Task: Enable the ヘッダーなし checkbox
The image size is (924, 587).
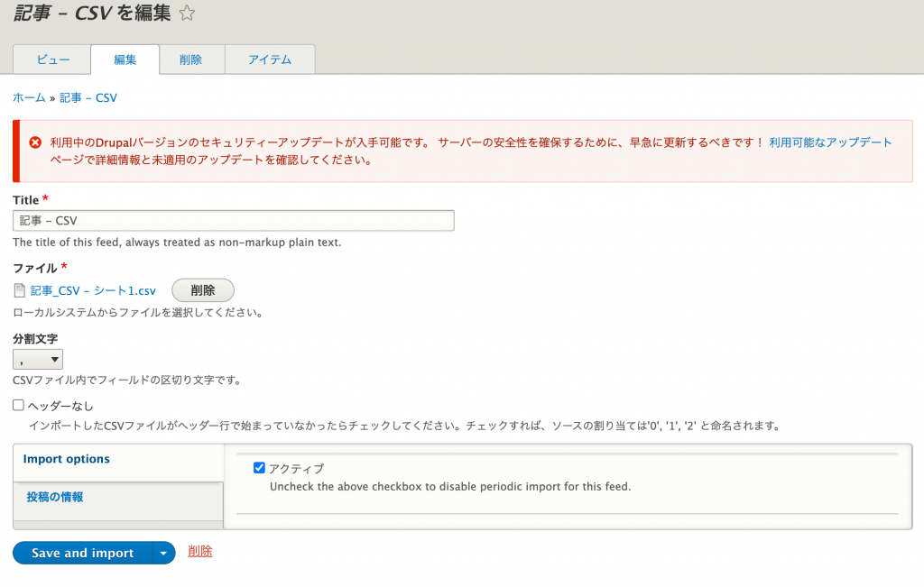Action: [x=19, y=406]
